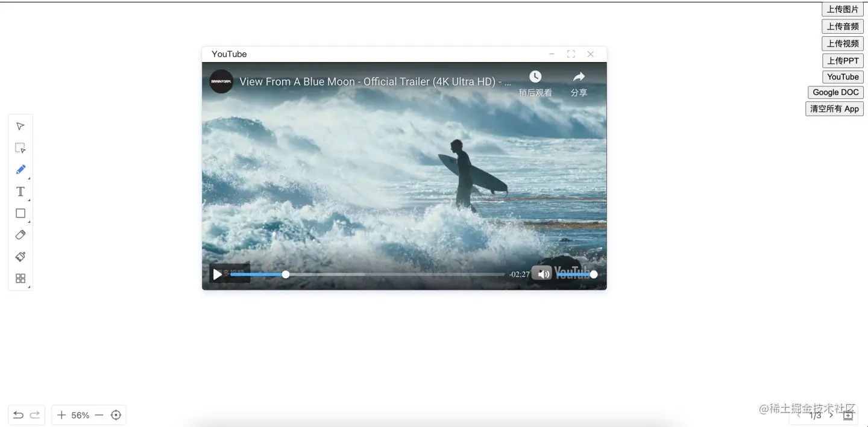Share the video via 分享 arrow
This screenshot has height=427, width=868.
click(579, 76)
